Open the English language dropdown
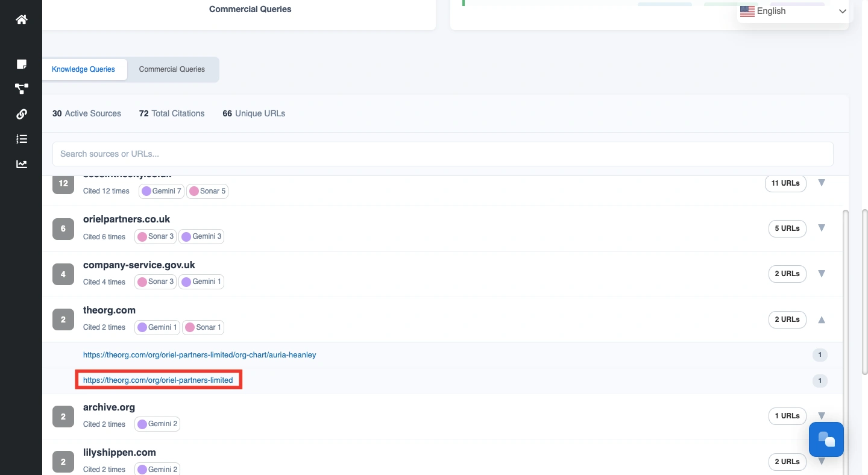Screen dimensions: 868x475 tap(793, 11)
